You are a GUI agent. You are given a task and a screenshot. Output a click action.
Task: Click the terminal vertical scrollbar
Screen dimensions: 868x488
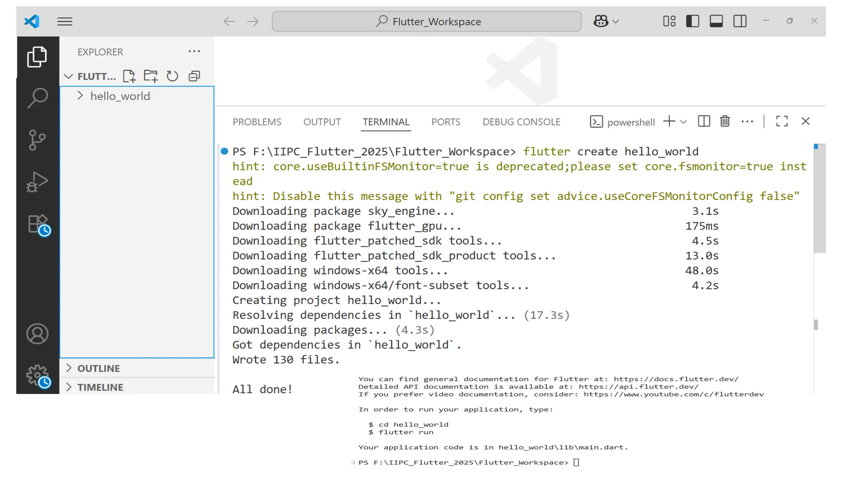click(819, 199)
